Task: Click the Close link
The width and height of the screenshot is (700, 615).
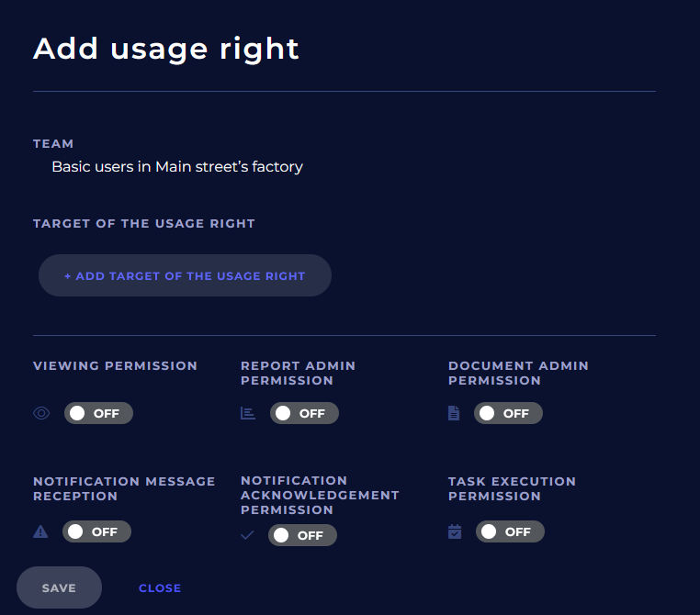Action: [160, 588]
